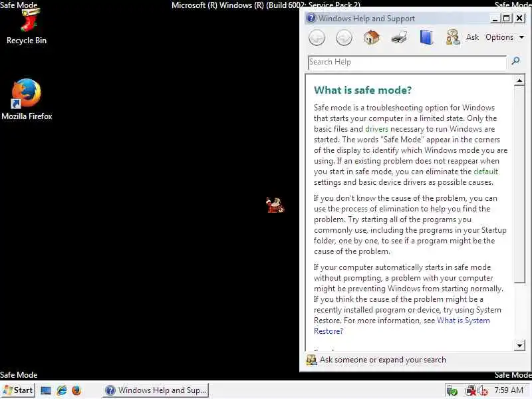Click the vertical scrollbar thumb in Help pane

tap(519, 184)
